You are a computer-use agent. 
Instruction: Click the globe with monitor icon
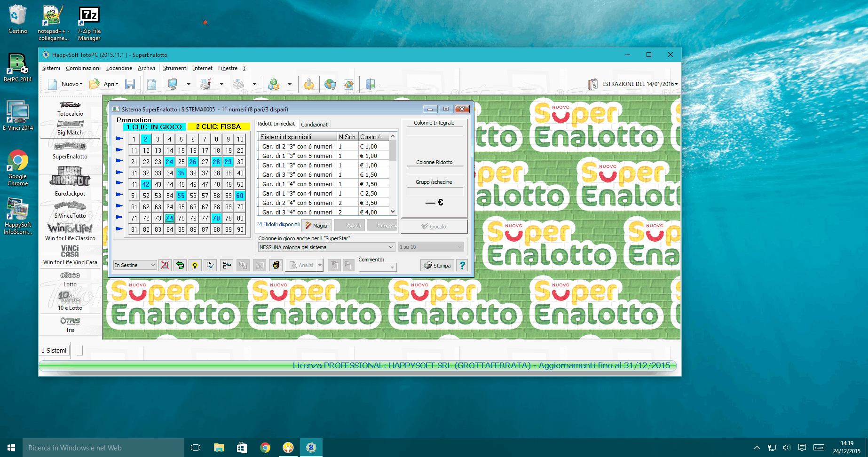(330, 84)
